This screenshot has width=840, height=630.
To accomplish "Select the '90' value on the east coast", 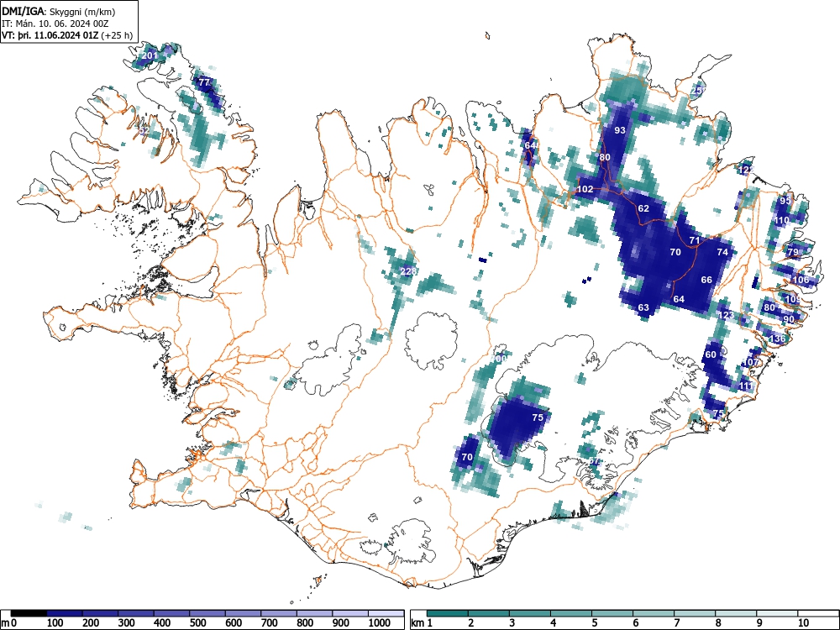I will (789, 319).
